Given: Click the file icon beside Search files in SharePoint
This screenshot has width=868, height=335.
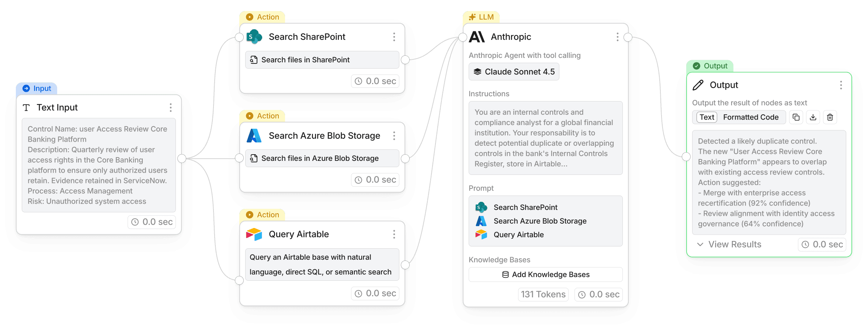Looking at the screenshot, I should pos(254,60).
